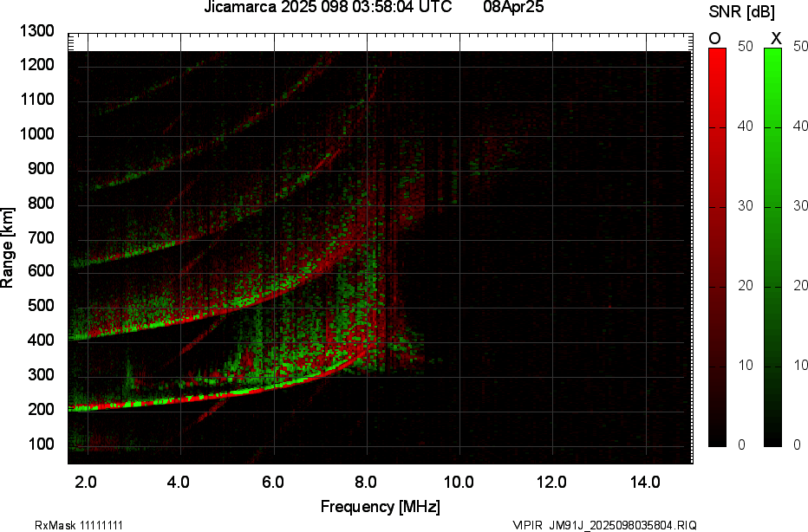This screenshot has height=532, width=808.
Task: Click the 'O' label above red bar
Action: (714, 39)
